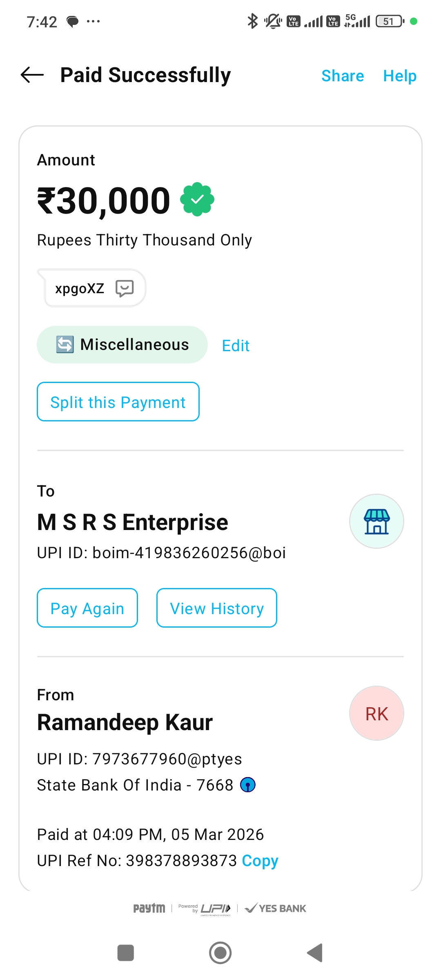Open the Help link
The image size is (441, 980).
(400, 76)
